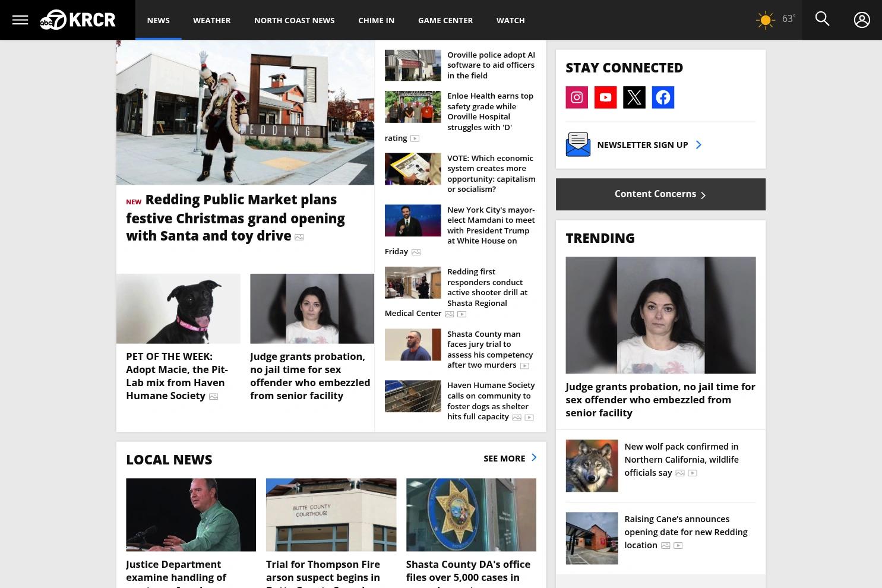Open the Justice Department speaker thumbnail

point(191,514)
